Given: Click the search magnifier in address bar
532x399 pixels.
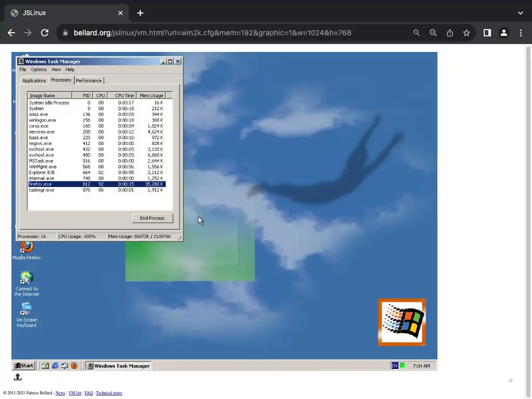Looking at the screenshot, I should 416,33.
